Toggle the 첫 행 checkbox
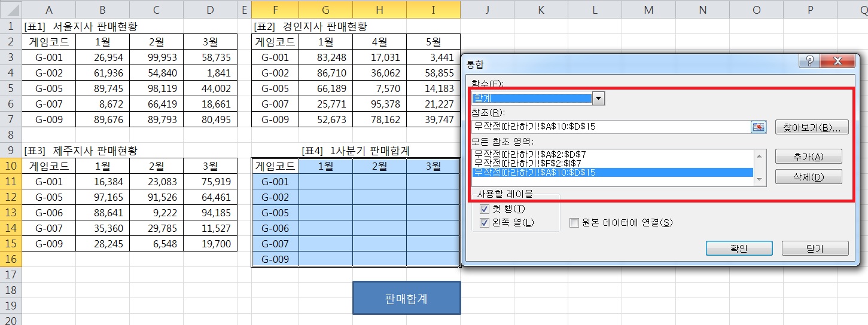The width and height of the screenshot is (868, 325). click(485, 209)
